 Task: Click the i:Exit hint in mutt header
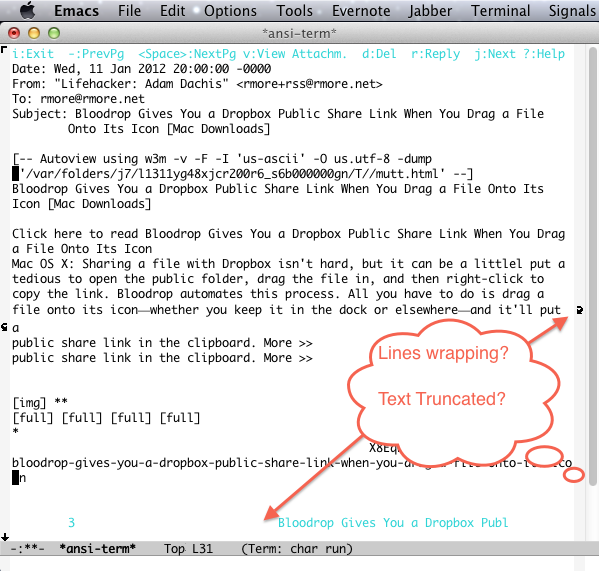(x=33, y=54)
